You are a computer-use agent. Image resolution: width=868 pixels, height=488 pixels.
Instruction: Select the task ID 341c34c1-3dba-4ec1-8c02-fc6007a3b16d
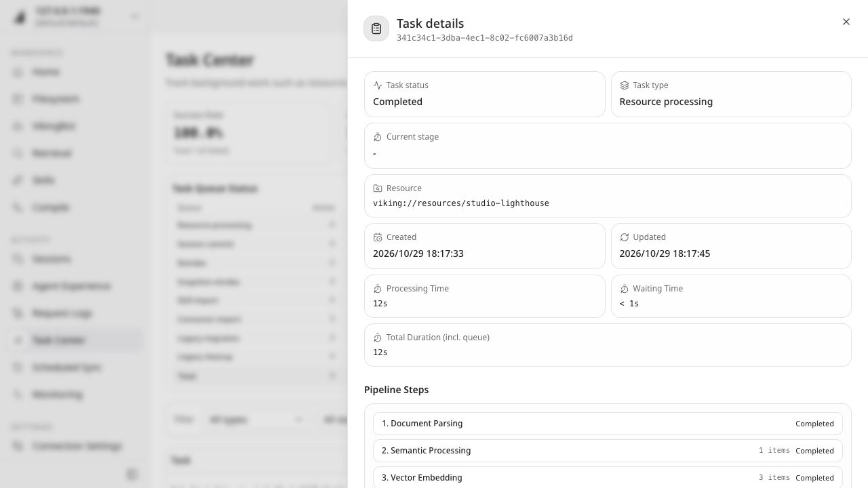(485, 38)
